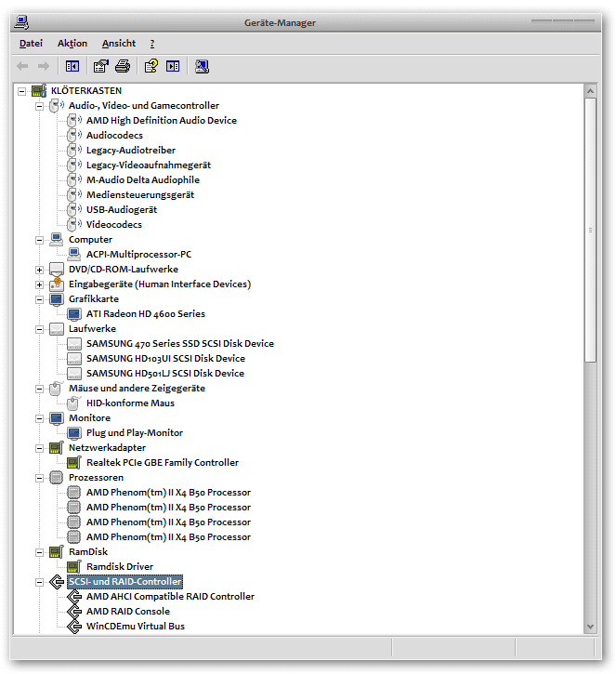Screen dimensions: 616x674
Task: Click the Computer category icon
Action: point(57,240)
